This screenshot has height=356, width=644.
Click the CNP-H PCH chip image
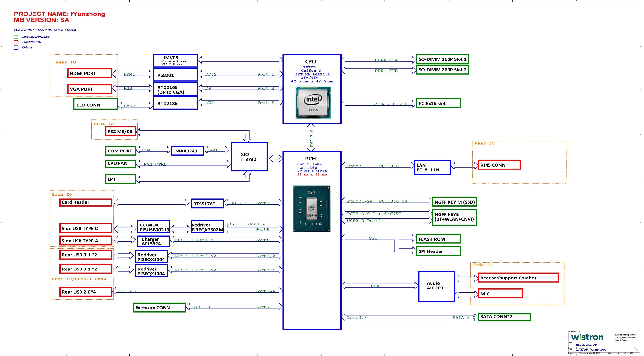click(312, 208)
